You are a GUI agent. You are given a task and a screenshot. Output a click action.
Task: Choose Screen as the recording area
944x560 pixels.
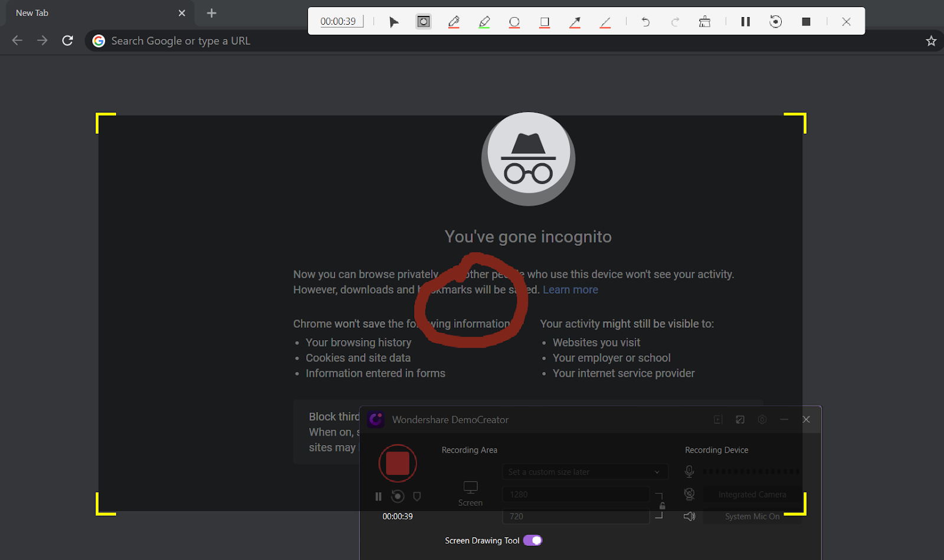click(x=470, y=493)
